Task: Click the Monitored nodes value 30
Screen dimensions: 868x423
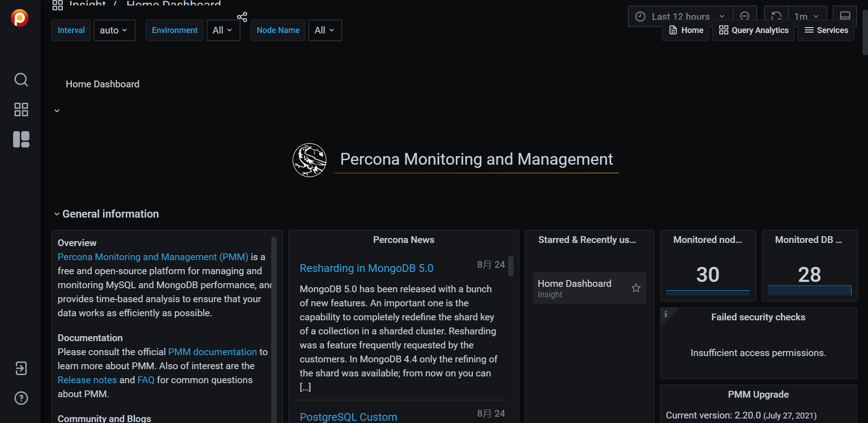Action: click(x=708, y=275)
